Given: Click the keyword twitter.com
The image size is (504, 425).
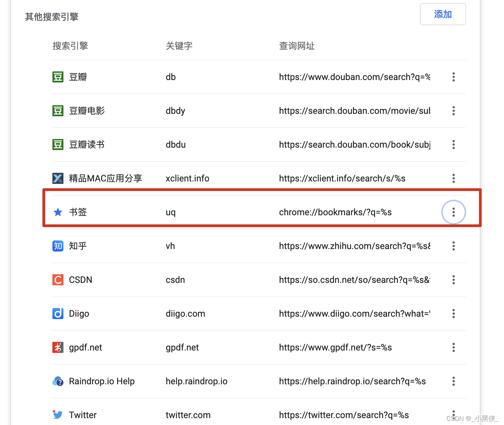Looking at the screenshot, I should tap(188, 415).
